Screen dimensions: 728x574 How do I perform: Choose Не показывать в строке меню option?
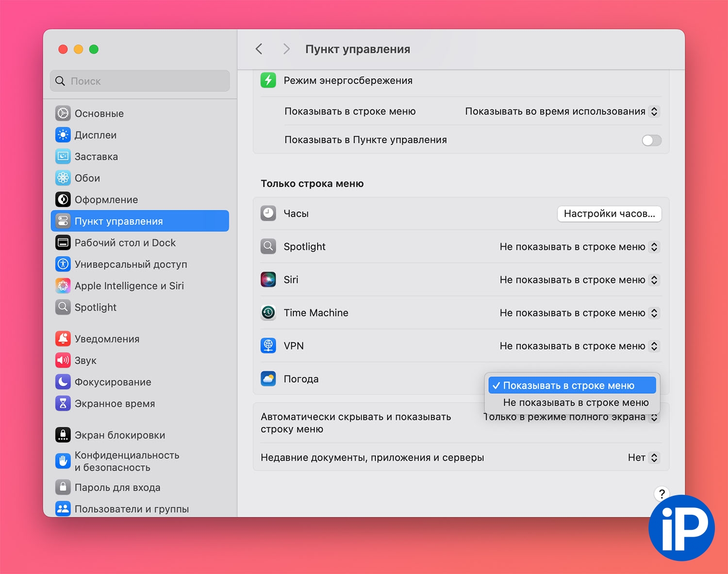pyautogui.click(x=576, y=403)
